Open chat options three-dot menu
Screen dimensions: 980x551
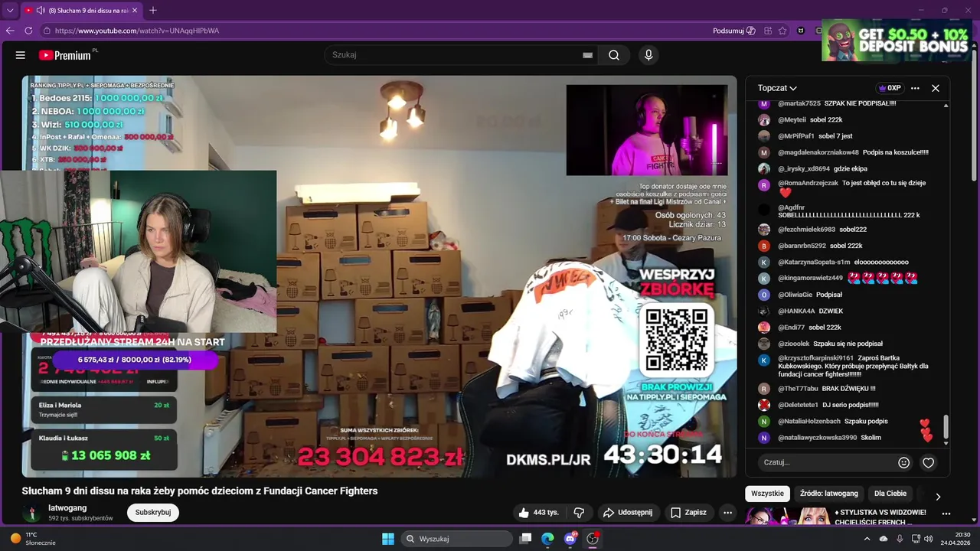pyautogui.click(x=915, y=88)
